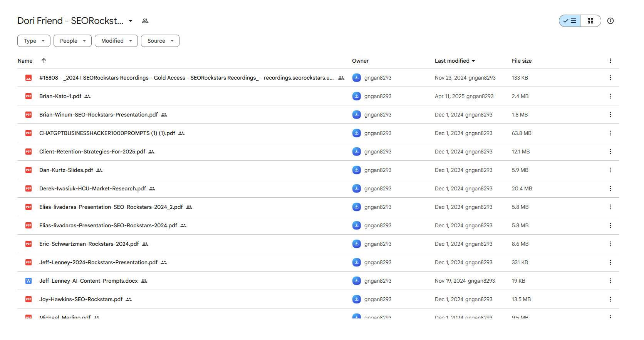Click shared icon next to Dan-Kurtz-Slides.pdf
This screenshot has width=644, height=340.
pyautogui.click(x=99, y=170)
